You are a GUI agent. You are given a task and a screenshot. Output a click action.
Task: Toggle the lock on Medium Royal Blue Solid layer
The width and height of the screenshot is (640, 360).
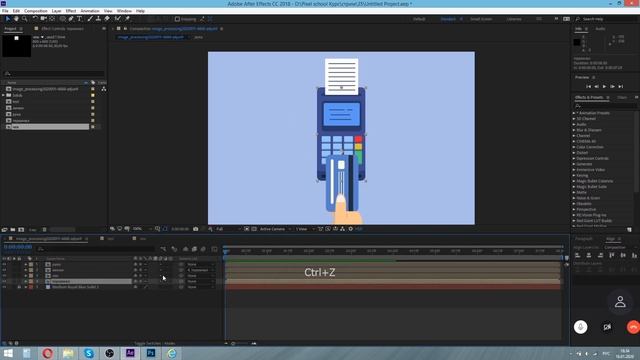pos(19,287)
